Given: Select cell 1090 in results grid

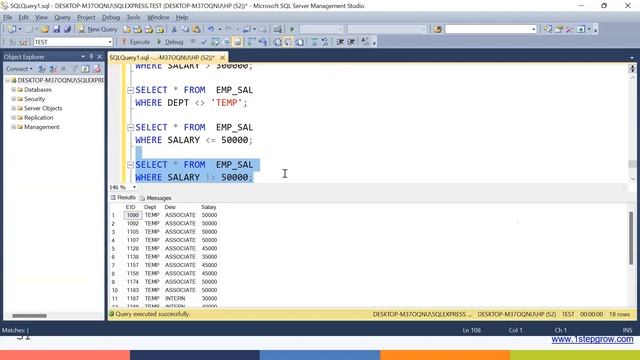Looking at the screenshot, I should click(x=133, y=215).
